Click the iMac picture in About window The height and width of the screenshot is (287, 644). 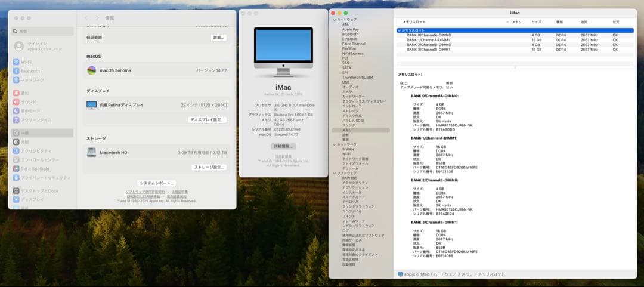click(283, 53)
